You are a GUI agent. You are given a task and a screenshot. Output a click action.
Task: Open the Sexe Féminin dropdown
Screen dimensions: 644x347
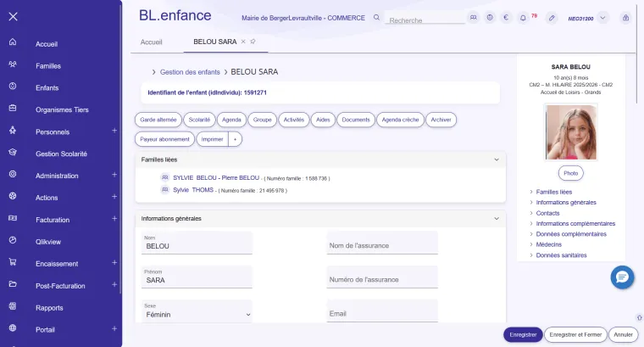point(197,311)
